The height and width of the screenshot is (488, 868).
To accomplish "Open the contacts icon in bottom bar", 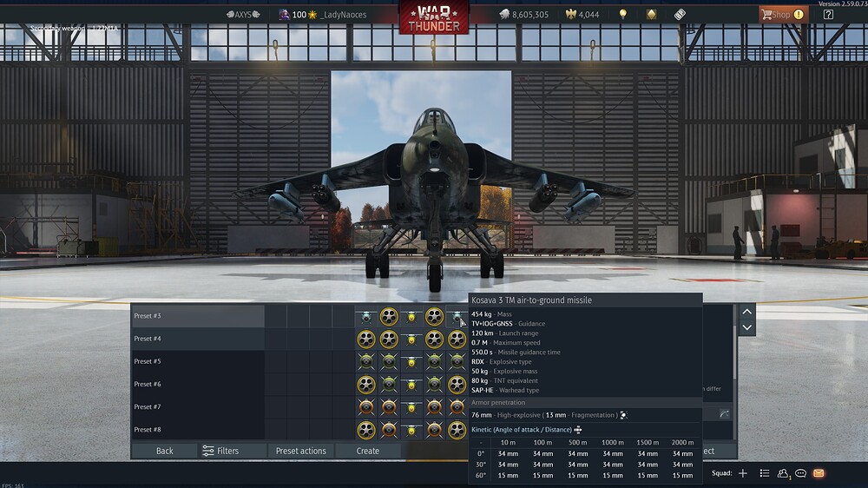I will 783,473.
